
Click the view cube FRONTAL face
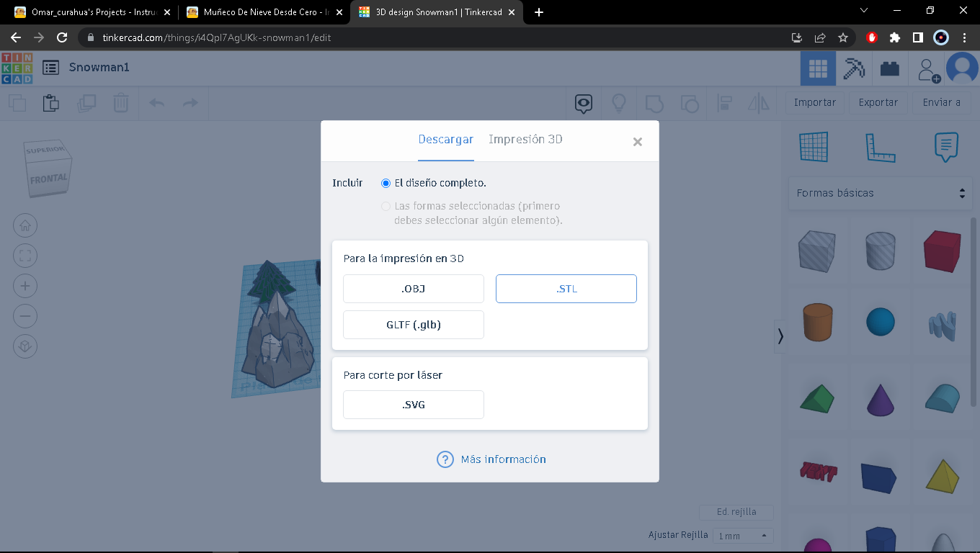coord(49,178)
